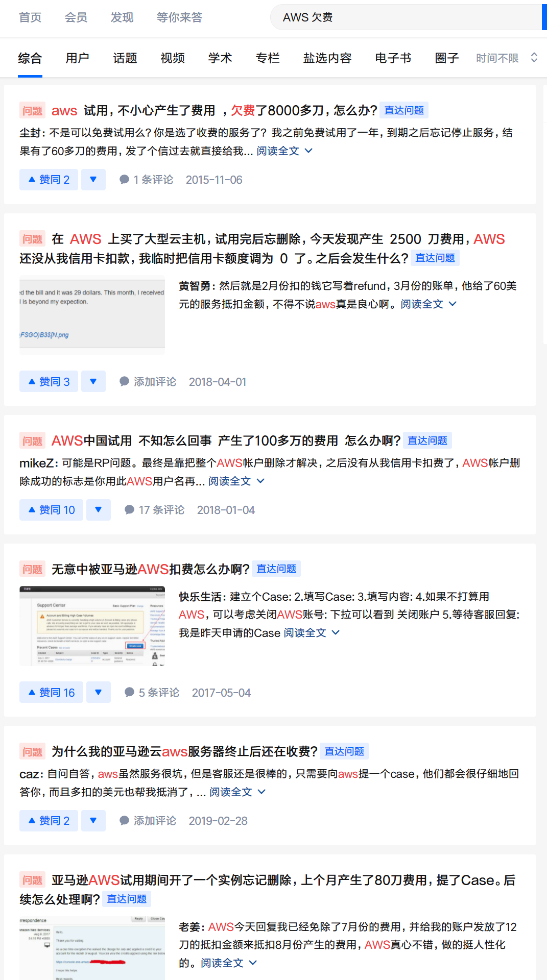Open question about AWS中国试用 100多万 fees
Image resolution: width=547 pixels, height=980 pixels.
tap(226, 440)
